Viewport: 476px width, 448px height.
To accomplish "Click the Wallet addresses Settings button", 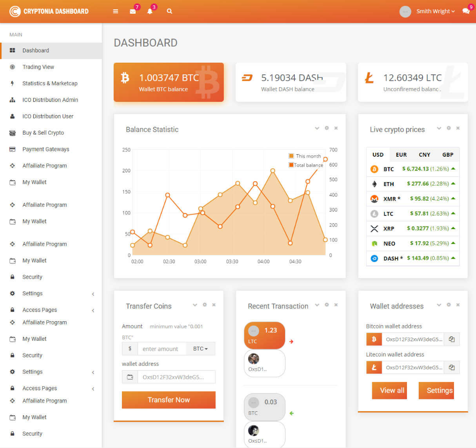I will (x=436, y=390).
